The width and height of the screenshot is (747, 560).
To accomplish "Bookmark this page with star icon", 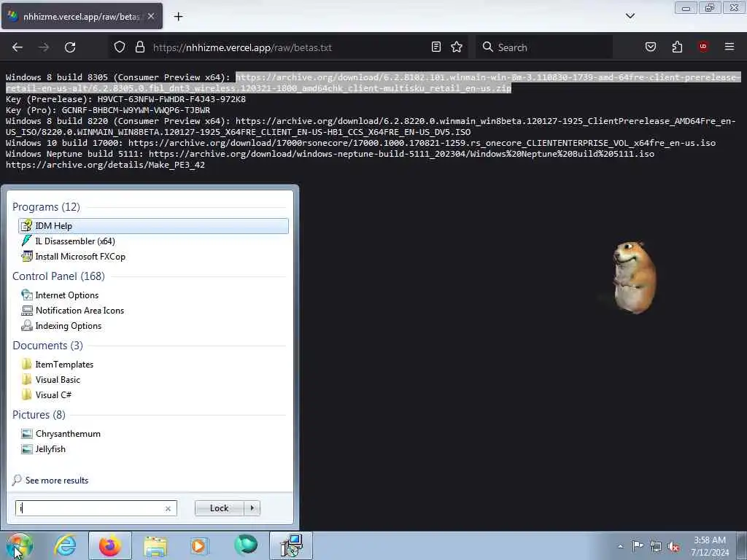I will tap(457, 47).
